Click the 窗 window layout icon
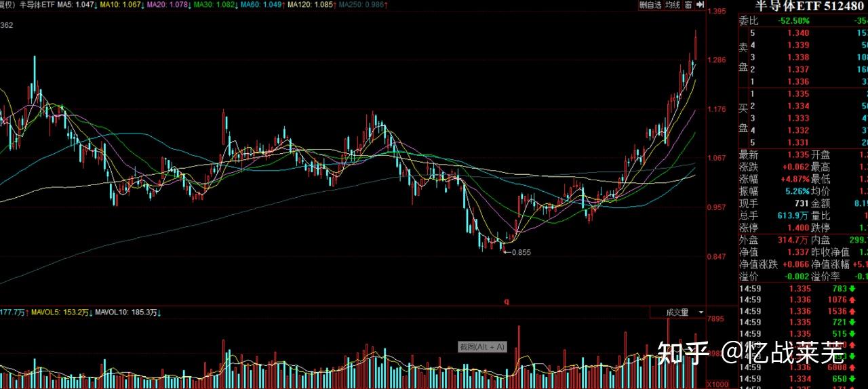 click(688, 5)
